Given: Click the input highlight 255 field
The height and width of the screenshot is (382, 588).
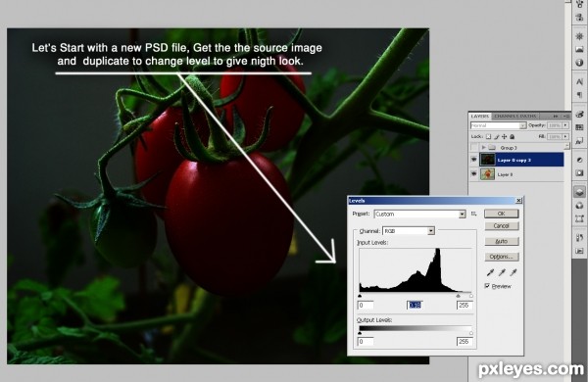Looking at the screenshot, I should (465, 306).
